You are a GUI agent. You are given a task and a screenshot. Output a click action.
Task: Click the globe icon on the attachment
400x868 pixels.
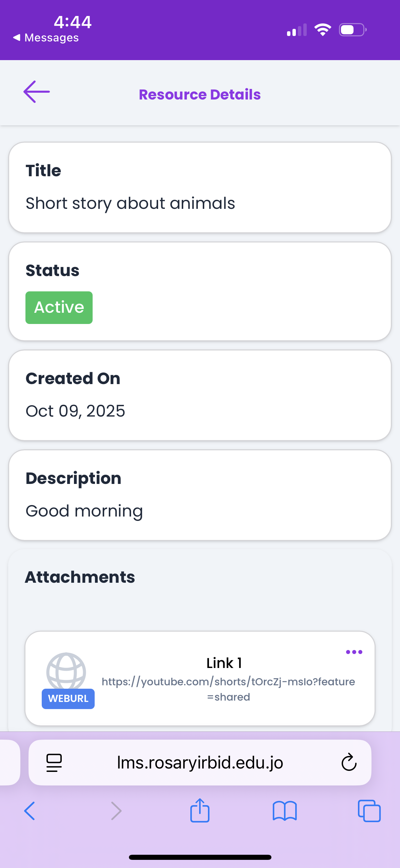66,671
